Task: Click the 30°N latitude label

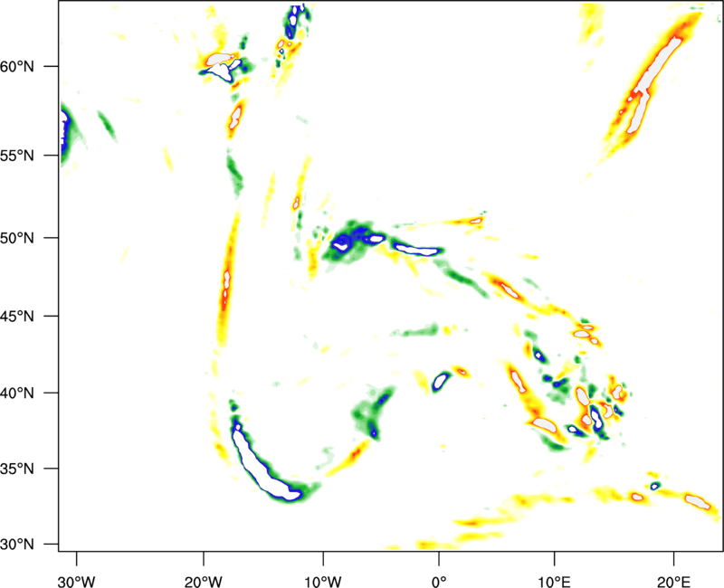Action: pos(17,545)
